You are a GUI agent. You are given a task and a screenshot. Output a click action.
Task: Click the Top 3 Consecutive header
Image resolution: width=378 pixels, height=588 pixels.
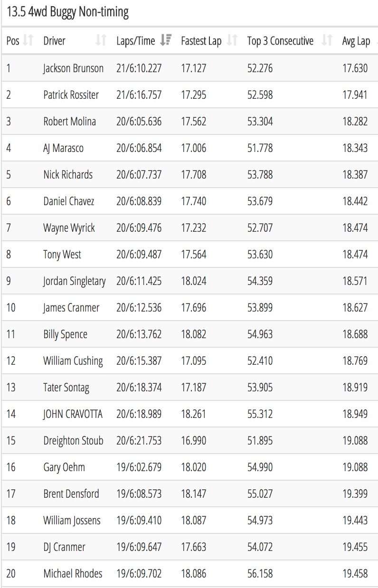(x=280, y=41)
